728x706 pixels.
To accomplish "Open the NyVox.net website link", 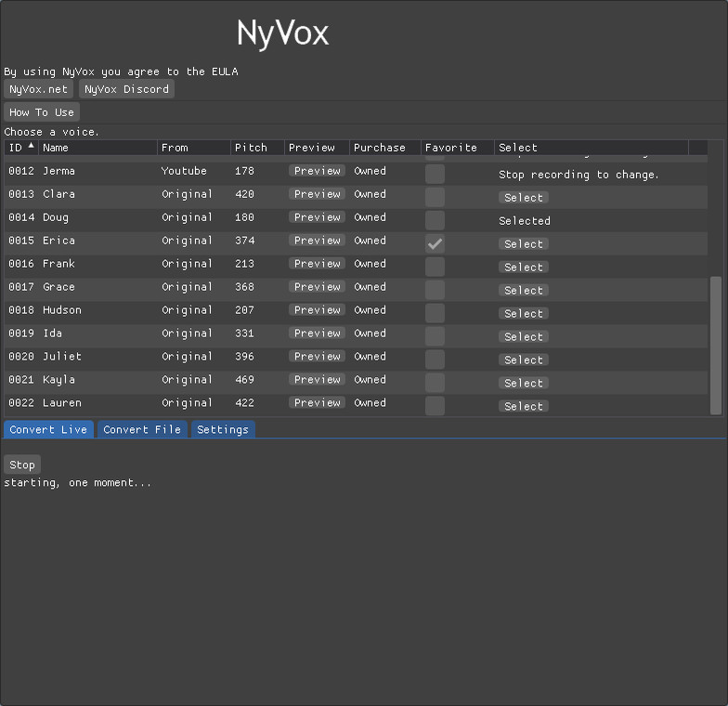I will pyautogui.click(x=39, y=89).
